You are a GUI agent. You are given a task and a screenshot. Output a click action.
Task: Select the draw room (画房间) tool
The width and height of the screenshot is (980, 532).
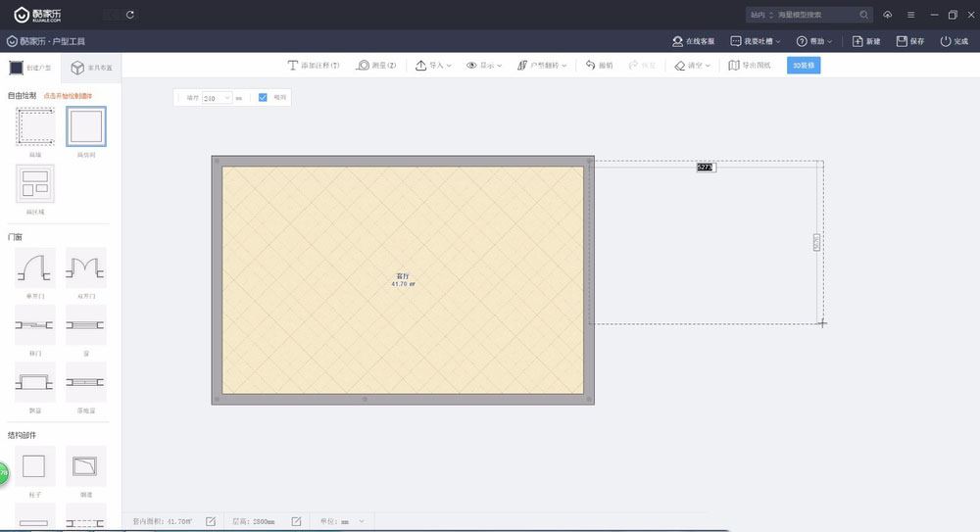click(x=86, y=127)
